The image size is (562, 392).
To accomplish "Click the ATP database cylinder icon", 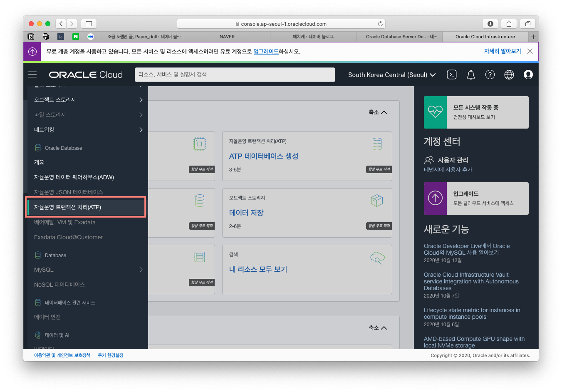I will pyautogui.click(x=377, y=144).
